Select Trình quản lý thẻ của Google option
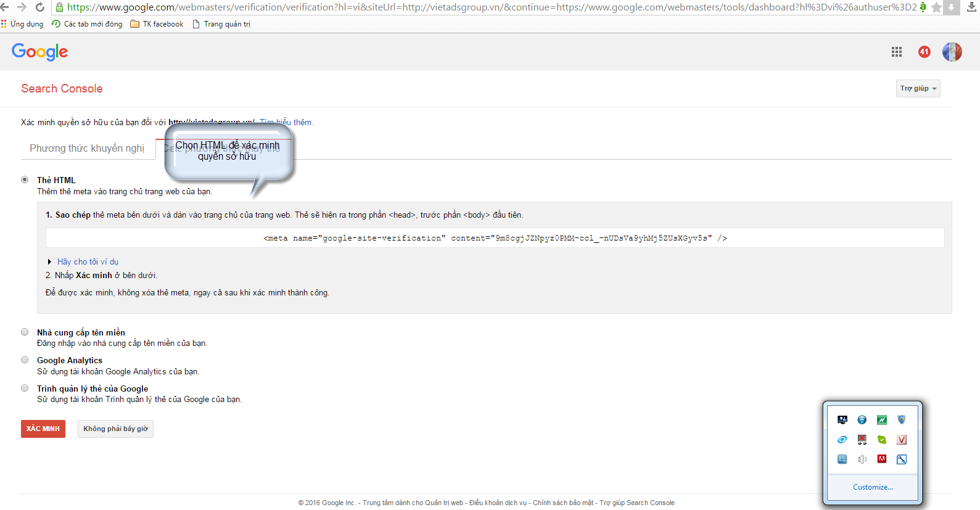 tap(25, 388)
